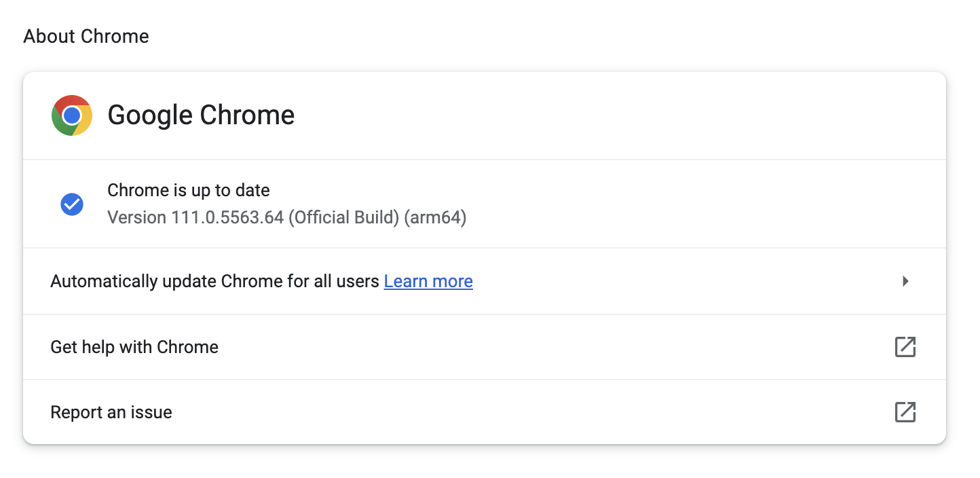
Task: Click Get help with Chrome
Action: pyautogui.click(x=134, y=347)
